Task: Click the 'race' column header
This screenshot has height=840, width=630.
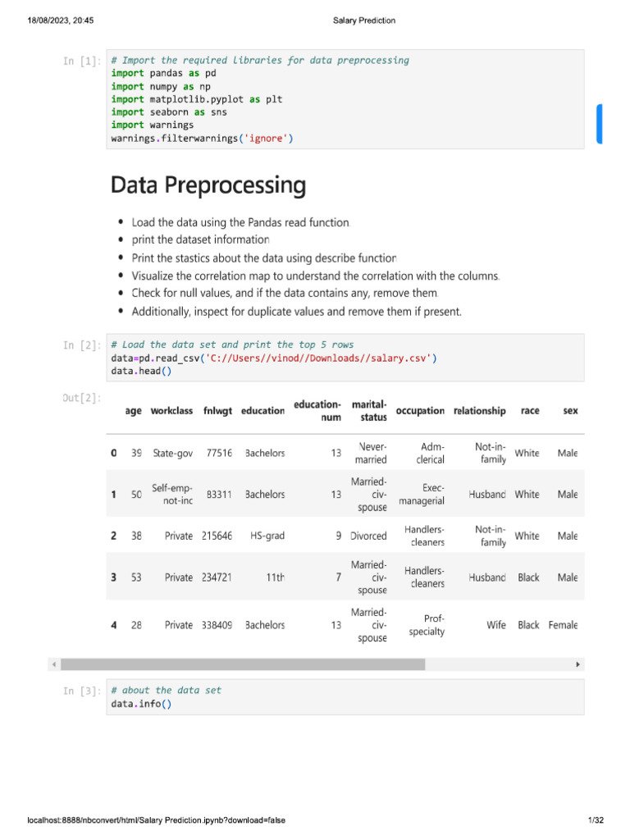Action: 530,411
